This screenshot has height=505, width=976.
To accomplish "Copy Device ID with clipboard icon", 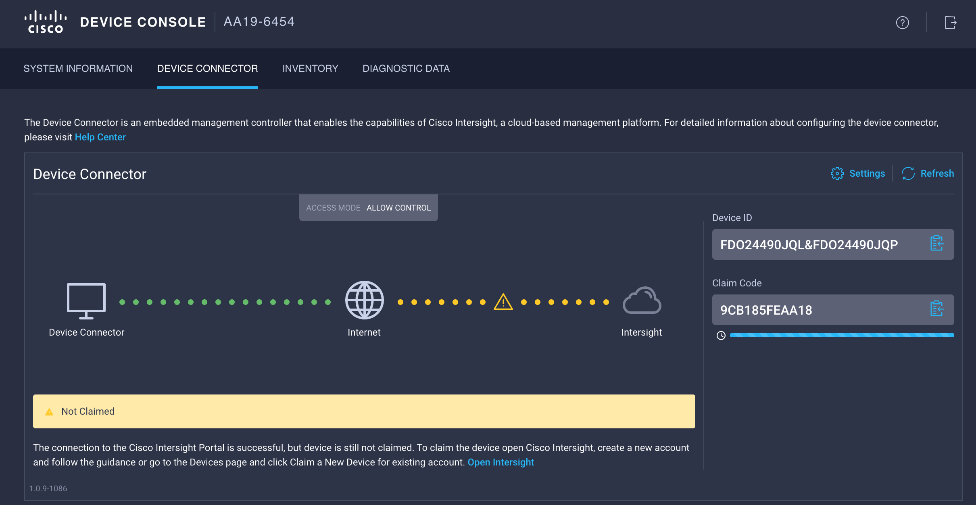I will pyautogui.click(x=936, y=243).
